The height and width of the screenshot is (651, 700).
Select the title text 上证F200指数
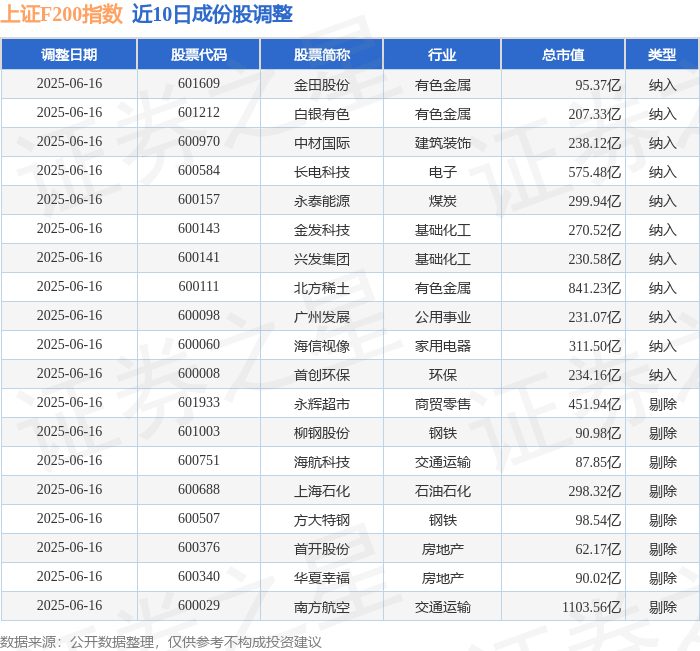(61, 14)
